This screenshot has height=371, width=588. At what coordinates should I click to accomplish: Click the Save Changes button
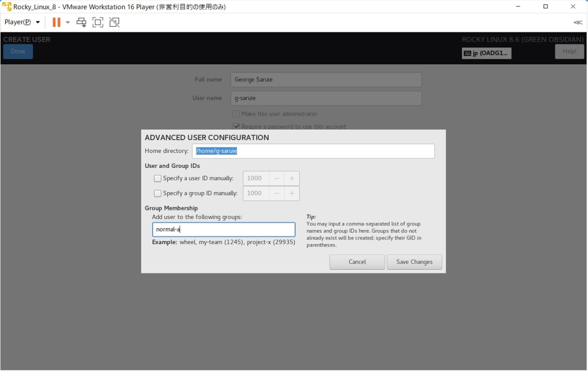tap(414, 262)
